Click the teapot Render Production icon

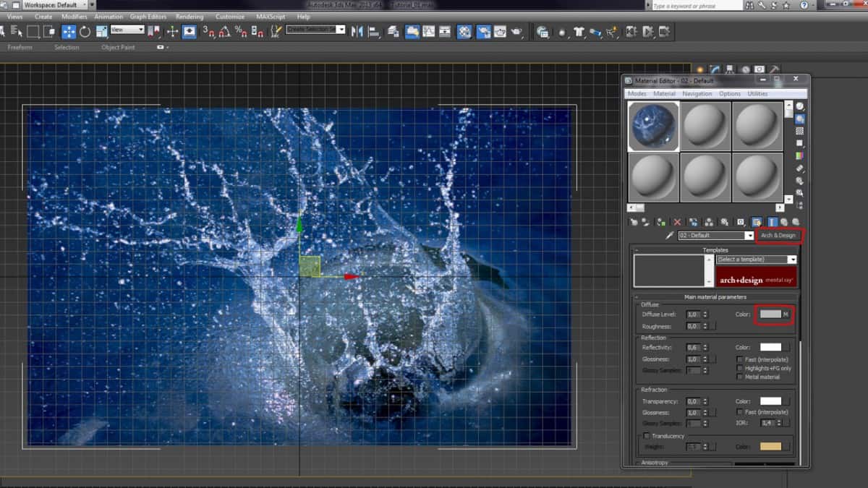tap(517, 31)
